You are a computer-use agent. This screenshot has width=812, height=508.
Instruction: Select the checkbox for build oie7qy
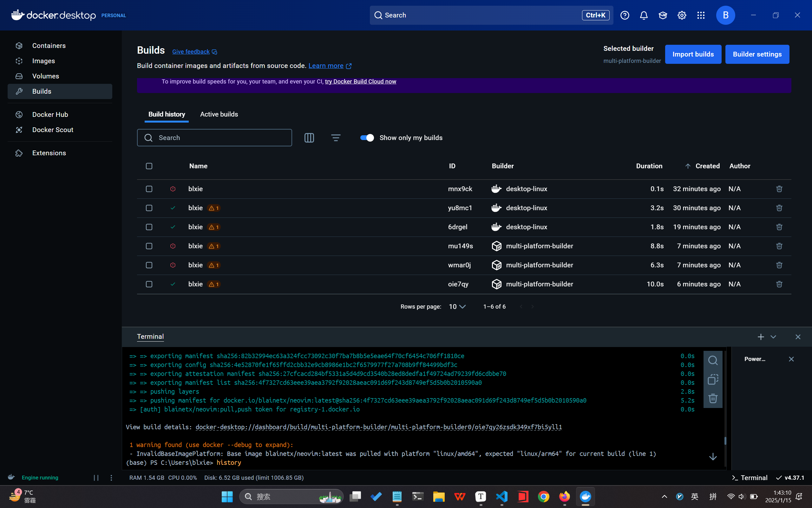(149, 284)
